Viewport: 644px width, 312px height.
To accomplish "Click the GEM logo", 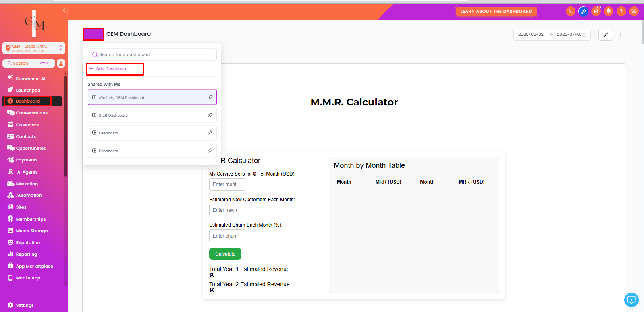I will (x=34, y=23).
